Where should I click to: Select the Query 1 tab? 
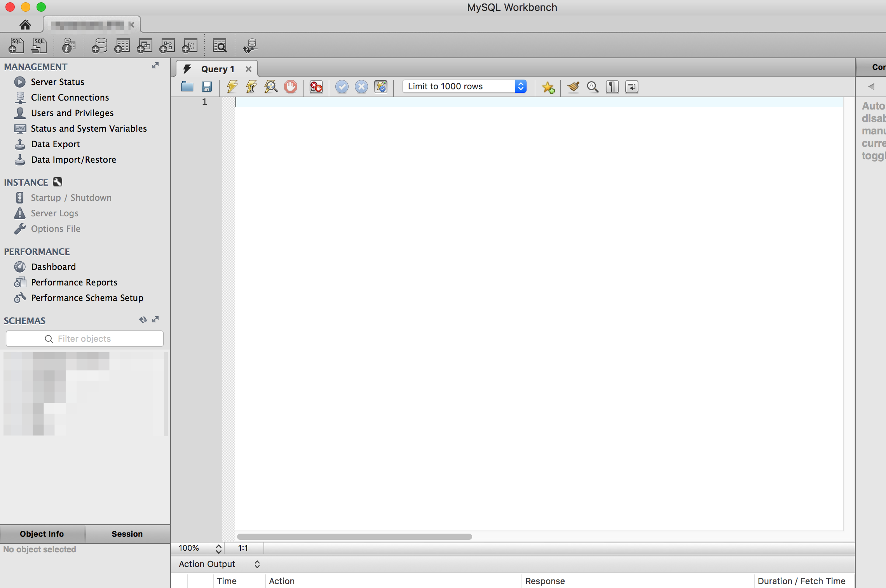pyautogui.click(x=218, y=69)
